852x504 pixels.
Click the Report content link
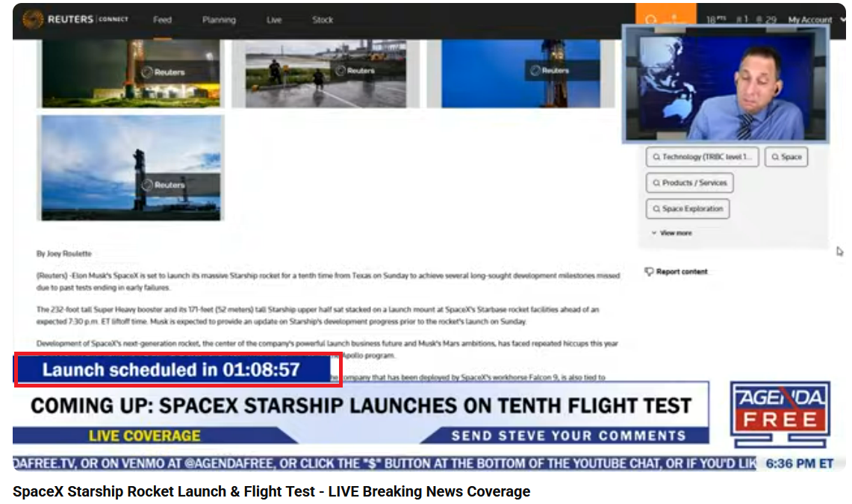point(681,272)
